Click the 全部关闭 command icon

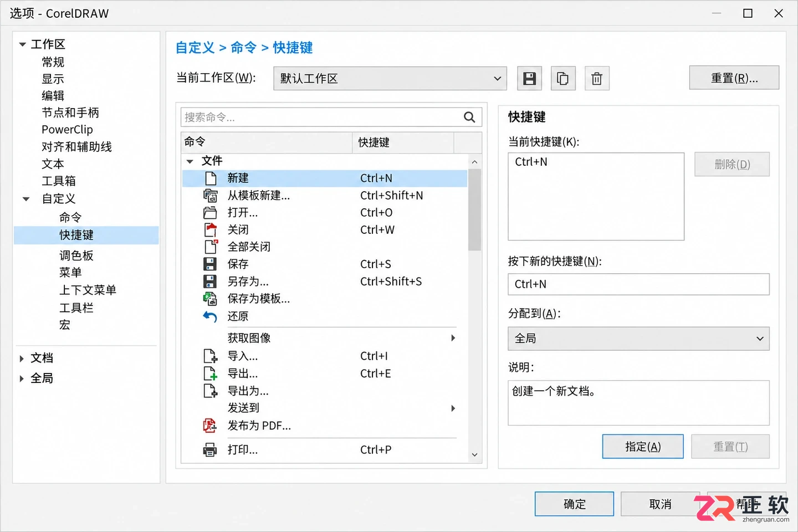pyautogui.click(x=211, y=247)
